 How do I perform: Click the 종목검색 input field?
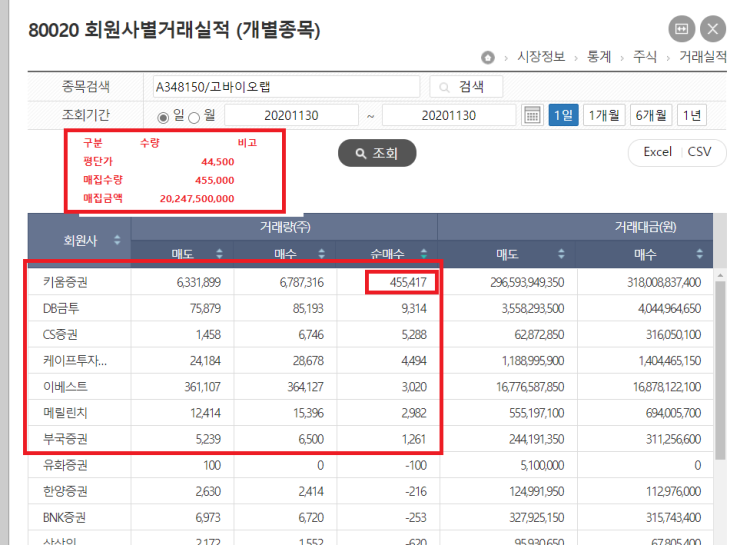coord(284,87)
